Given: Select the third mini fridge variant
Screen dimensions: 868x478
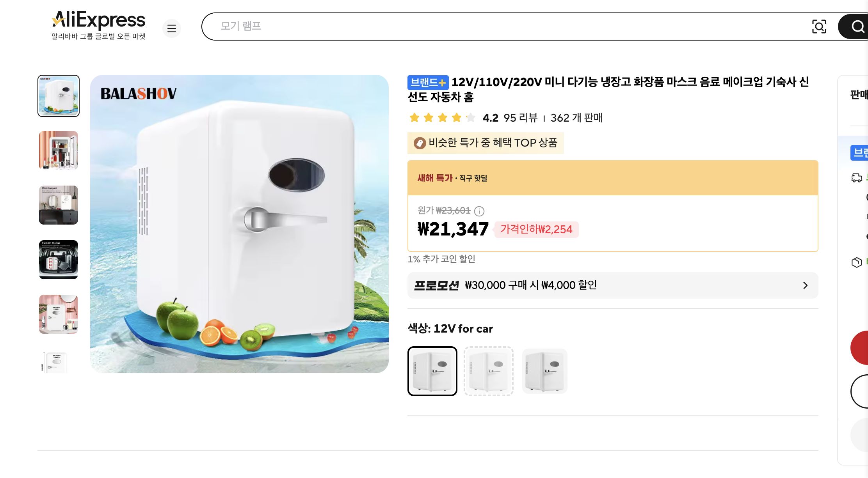Looking at the screenshot, I should (544, 370).
